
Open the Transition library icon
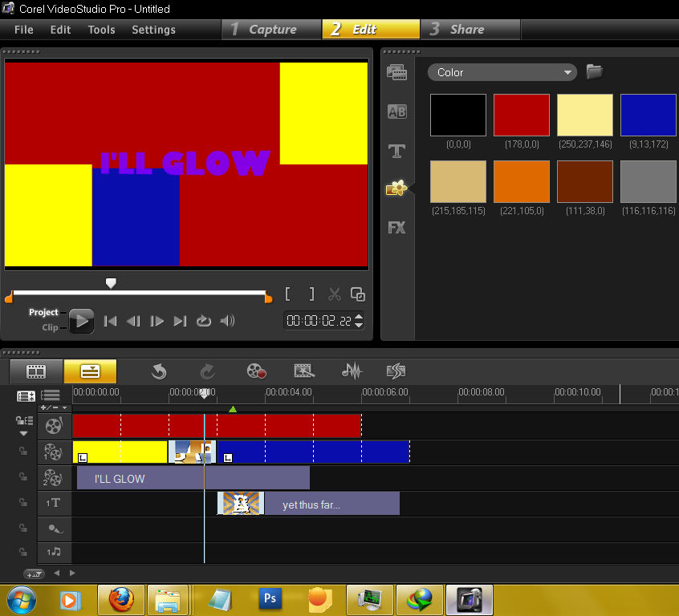coord(396,111)
